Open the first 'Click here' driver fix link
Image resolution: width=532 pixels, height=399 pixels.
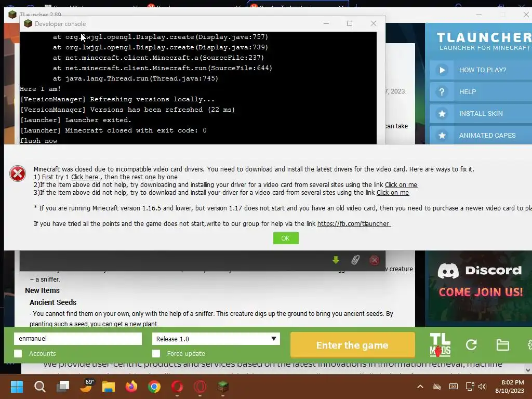tap(85, 177)
